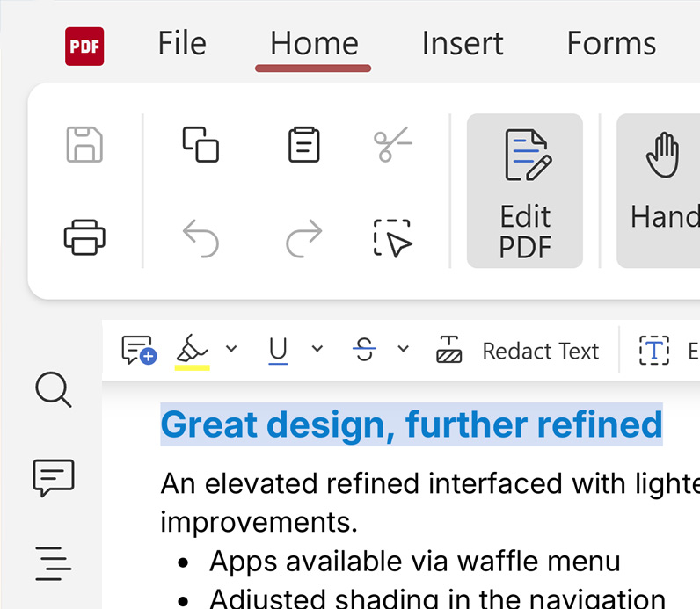
Task: Expand the underline options dropdown arrow
Action: coord(317,349)
